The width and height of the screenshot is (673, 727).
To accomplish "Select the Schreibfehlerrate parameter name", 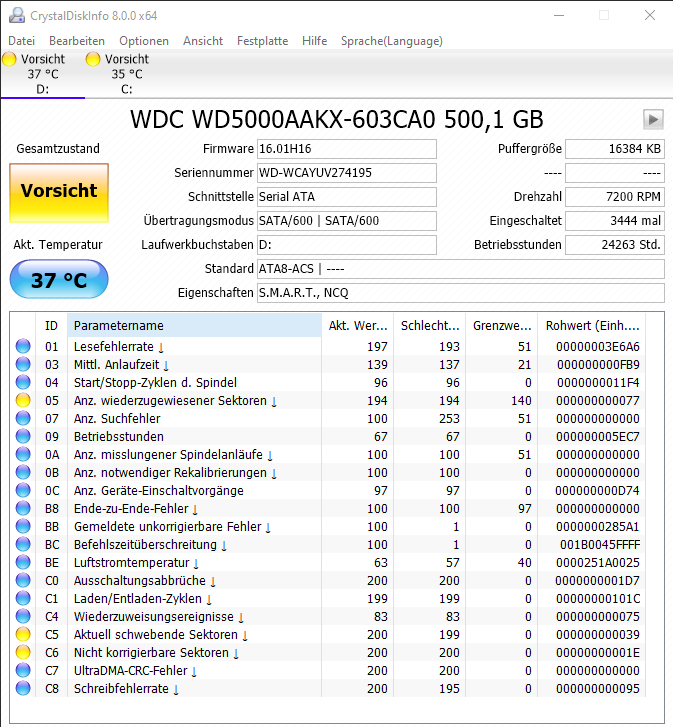I will [121, 689].
